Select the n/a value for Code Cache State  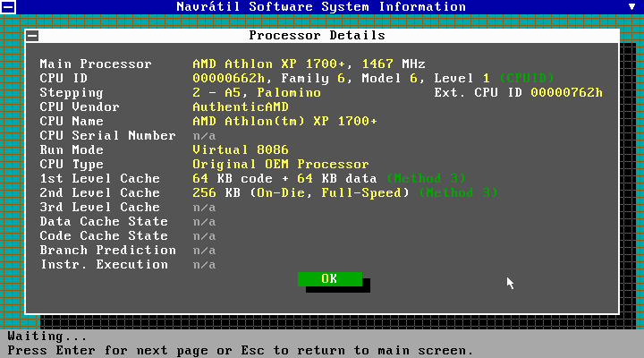pos(205,236)
